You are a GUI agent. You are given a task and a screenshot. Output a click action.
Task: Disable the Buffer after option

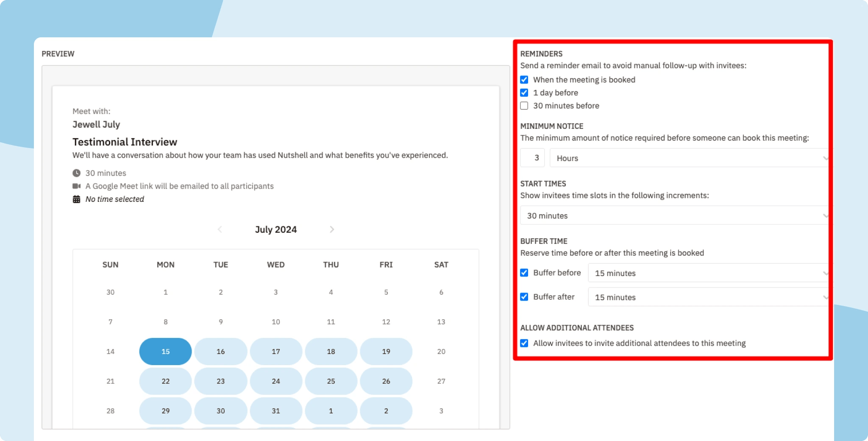(x=524, y=297)
